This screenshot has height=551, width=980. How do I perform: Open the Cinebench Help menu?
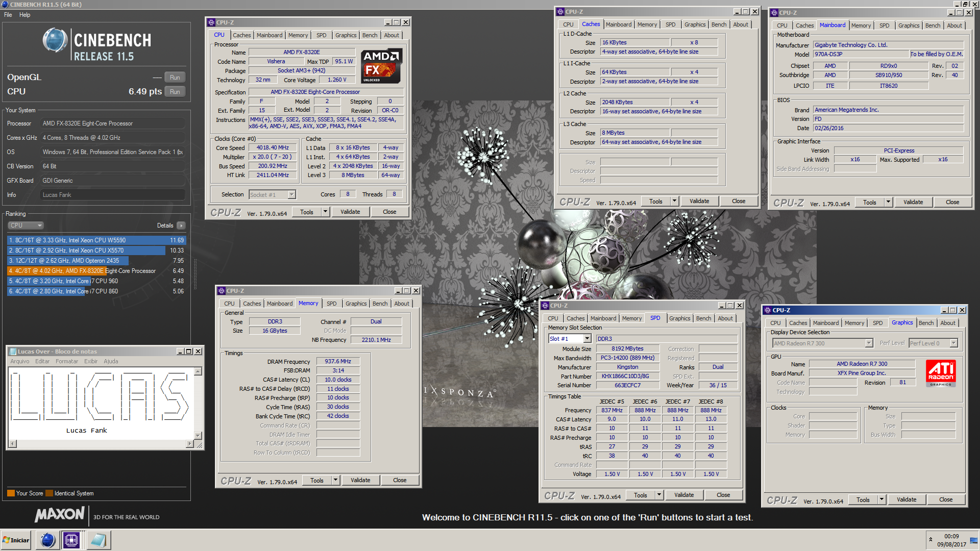coord(24,15)
